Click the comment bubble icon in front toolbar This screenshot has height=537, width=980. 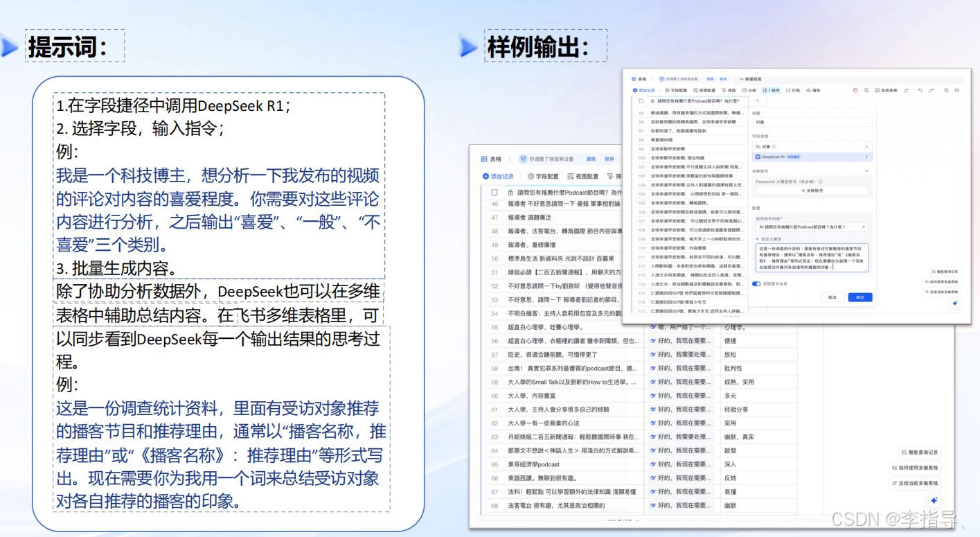pos(957,90)
